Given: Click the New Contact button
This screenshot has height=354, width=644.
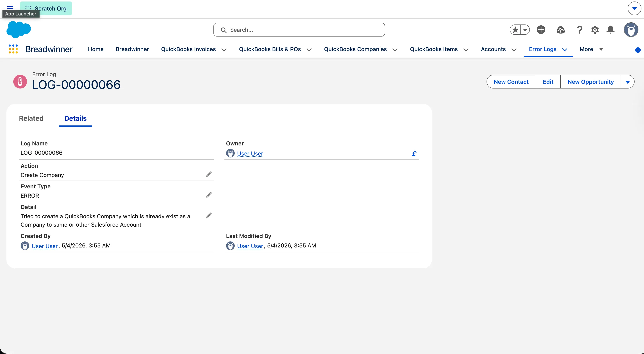Looking at the screenshot, I should (x=511, y=82).
